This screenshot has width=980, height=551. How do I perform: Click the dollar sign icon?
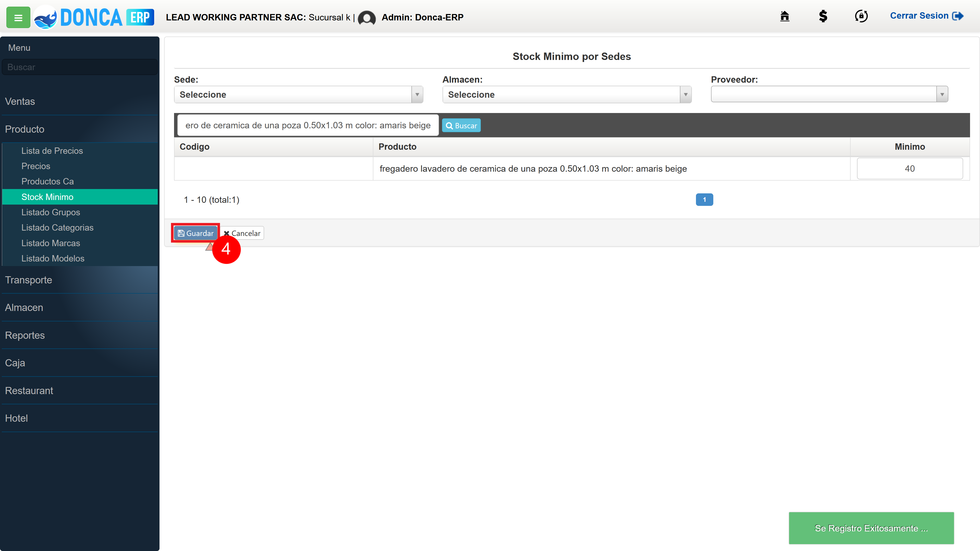823,16
